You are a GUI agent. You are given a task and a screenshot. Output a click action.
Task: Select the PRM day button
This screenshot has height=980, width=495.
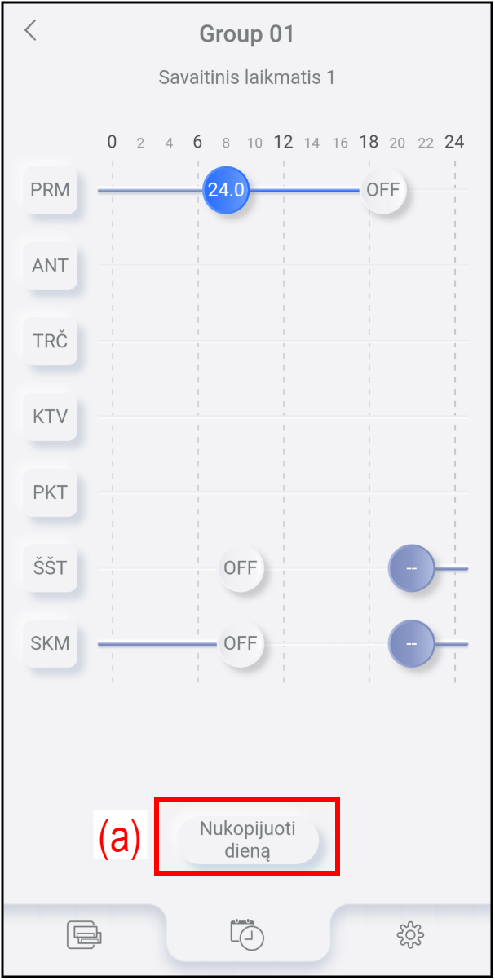click(51, 190)
